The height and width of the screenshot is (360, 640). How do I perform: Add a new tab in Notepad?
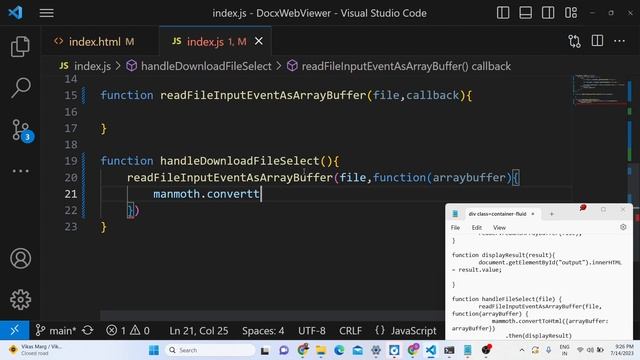point(551,214)
